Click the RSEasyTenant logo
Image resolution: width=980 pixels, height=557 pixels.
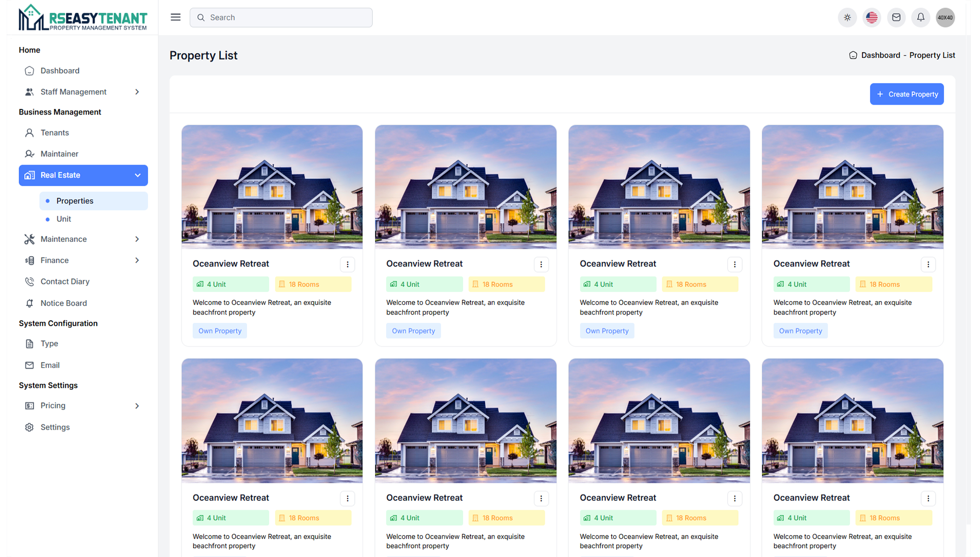click(83, 18)
